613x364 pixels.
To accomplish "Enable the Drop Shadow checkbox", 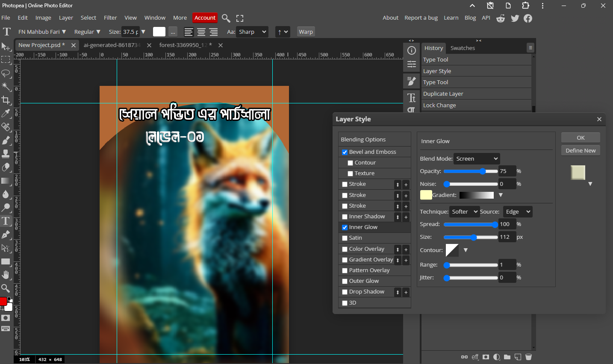I will click(345, 292).
